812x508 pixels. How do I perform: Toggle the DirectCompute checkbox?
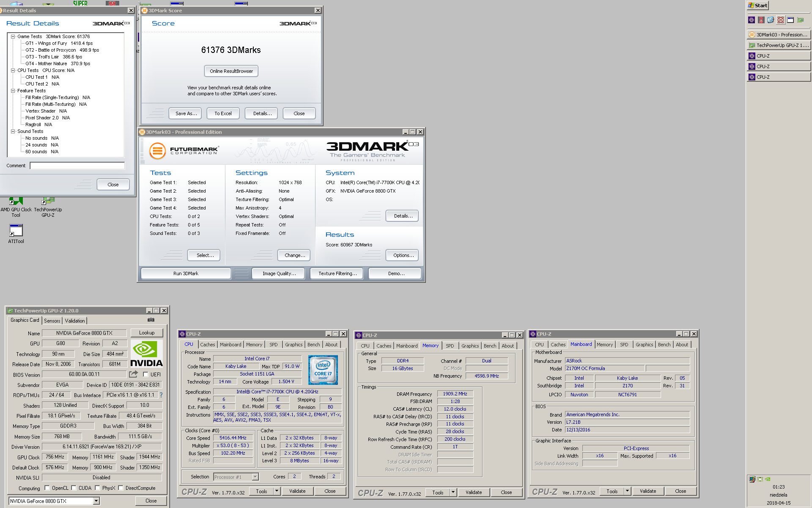[x=121, y=488]
